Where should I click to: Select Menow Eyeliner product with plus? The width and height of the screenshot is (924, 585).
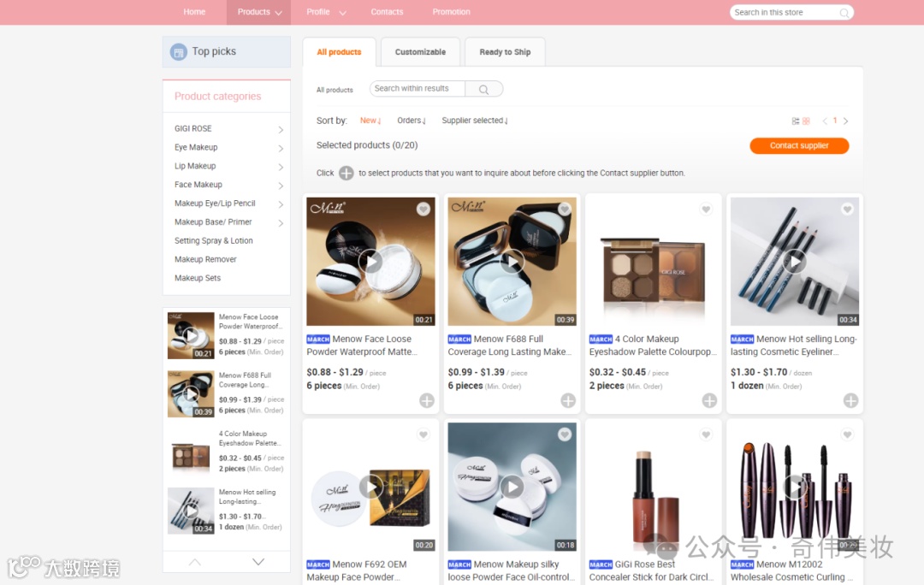click(851, 400)
